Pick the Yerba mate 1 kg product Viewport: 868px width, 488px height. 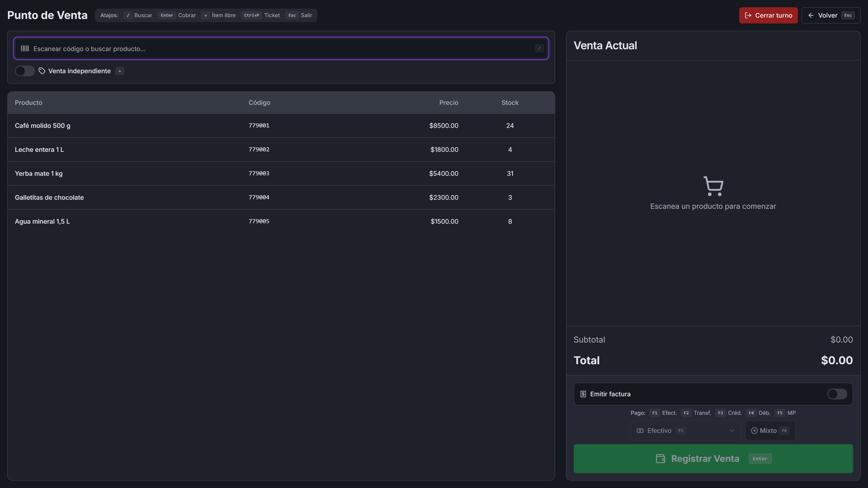pyautogui.click(x=281, y=174)
